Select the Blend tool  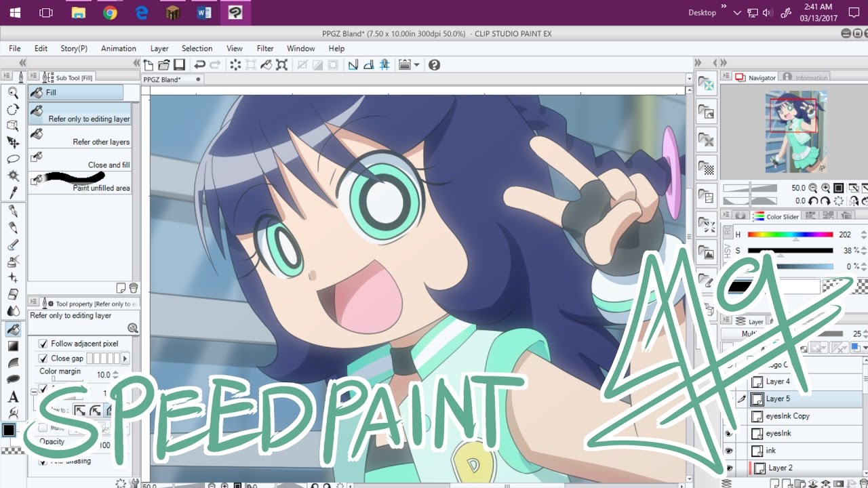(13, 311)
